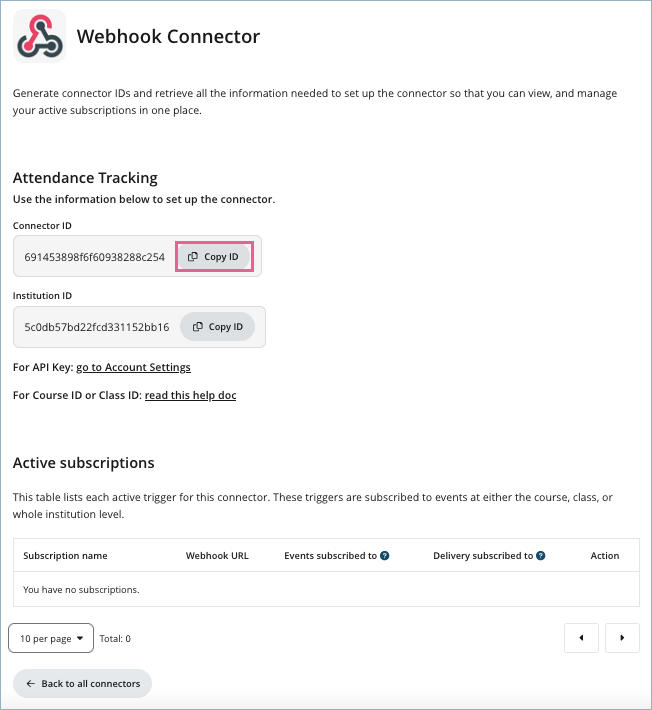Go to the next page of subscriptions

(x=622, y=638)
